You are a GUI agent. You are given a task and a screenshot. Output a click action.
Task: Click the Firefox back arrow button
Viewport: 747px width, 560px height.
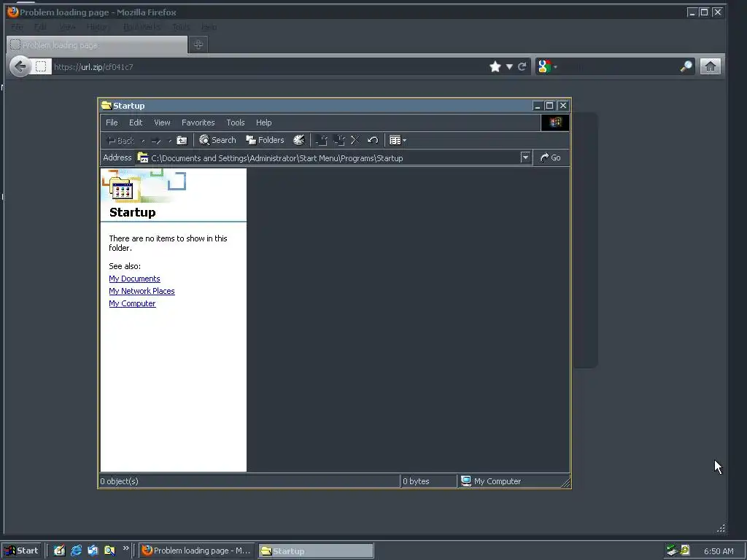coord(20,66)
